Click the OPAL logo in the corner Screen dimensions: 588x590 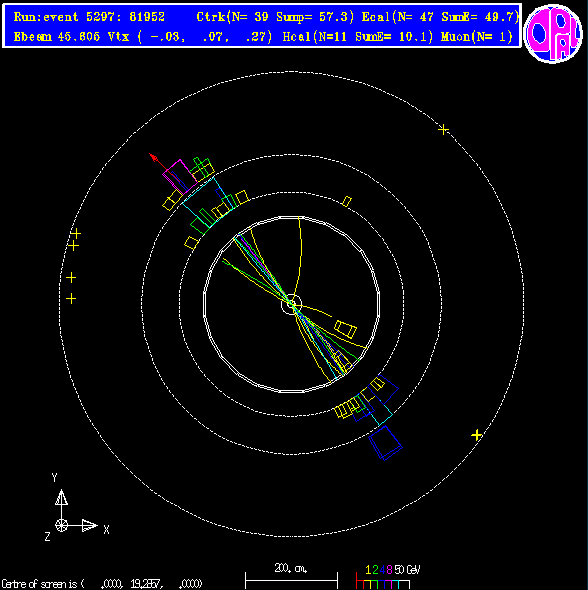(553, 33)
